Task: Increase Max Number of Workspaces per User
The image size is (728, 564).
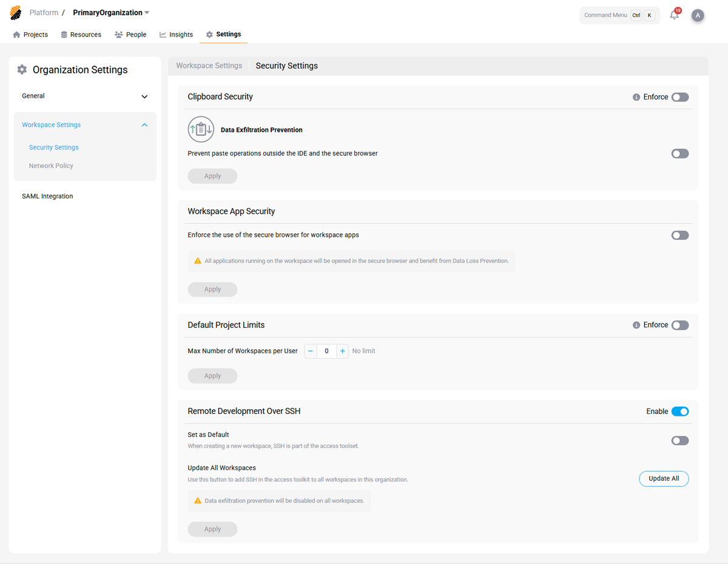Action: coord(342,351)
